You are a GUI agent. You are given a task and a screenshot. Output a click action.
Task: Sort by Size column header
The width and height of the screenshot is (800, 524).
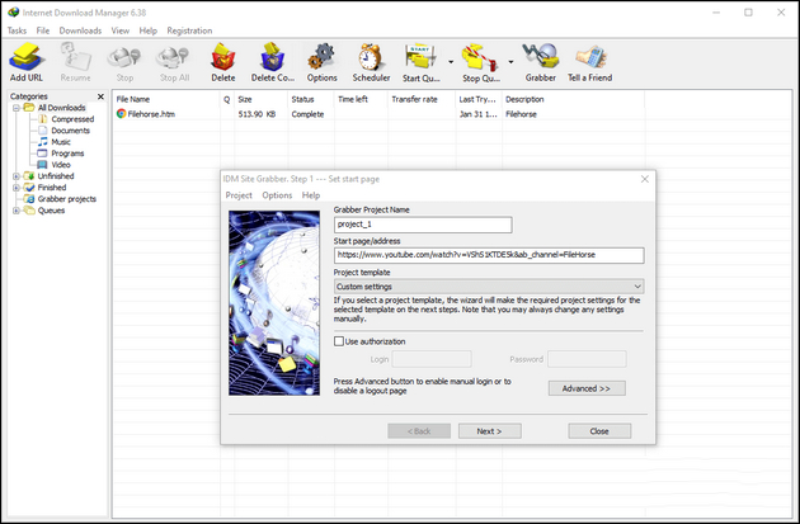[x=261, y=99]
